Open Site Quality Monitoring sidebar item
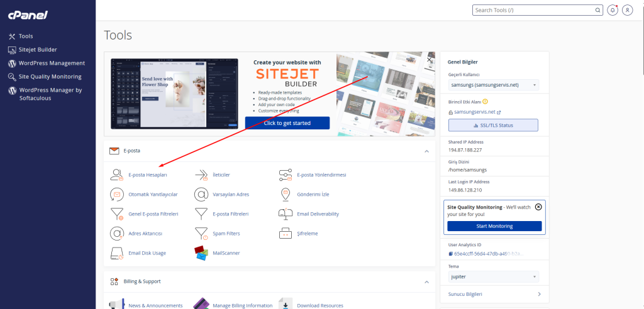The image size is (644, 309). tap(50, 77)
